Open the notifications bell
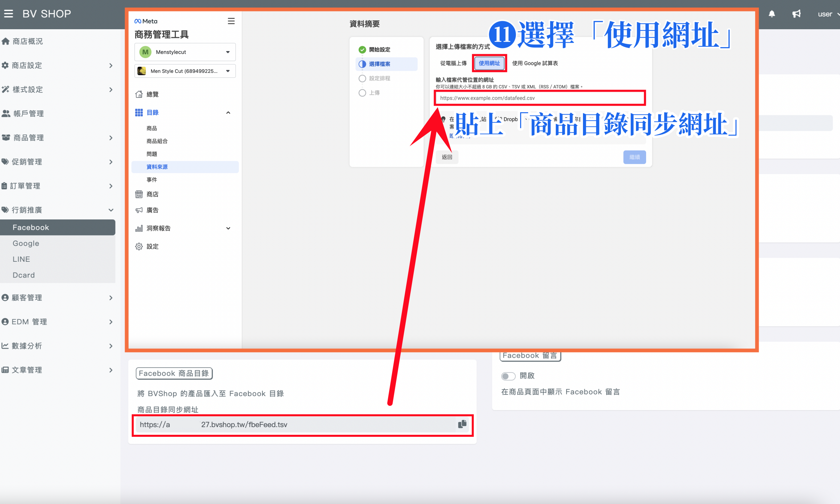The height and width of the screenshot is (504, 840). (771, 13)
